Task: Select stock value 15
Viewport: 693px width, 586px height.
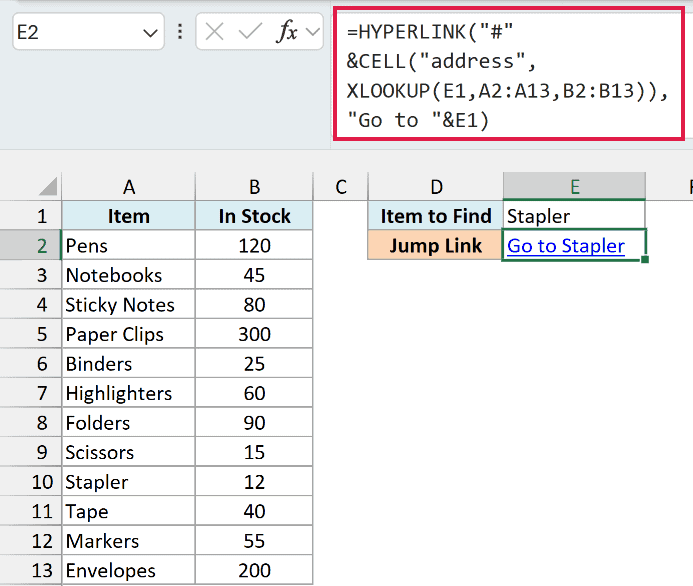Action: pyautogui.click(x=254, y=452)
